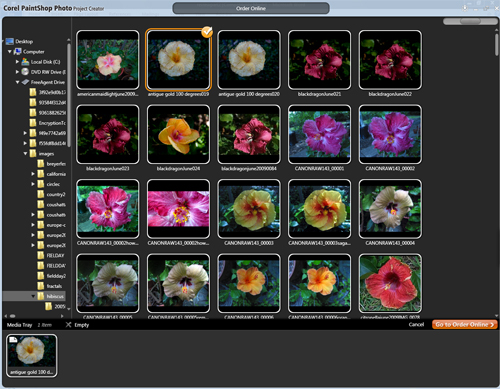Click the CANONRAW143_00002 file name label
The width and height of the screenshot is (500, 389).
(x=390, y=169)
